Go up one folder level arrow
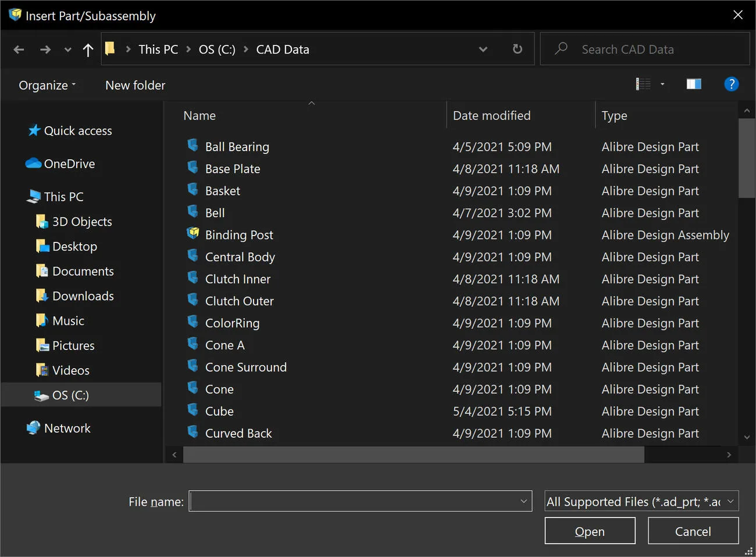Image resolution: width=756 pixels, height=557 pixels. 88,50
